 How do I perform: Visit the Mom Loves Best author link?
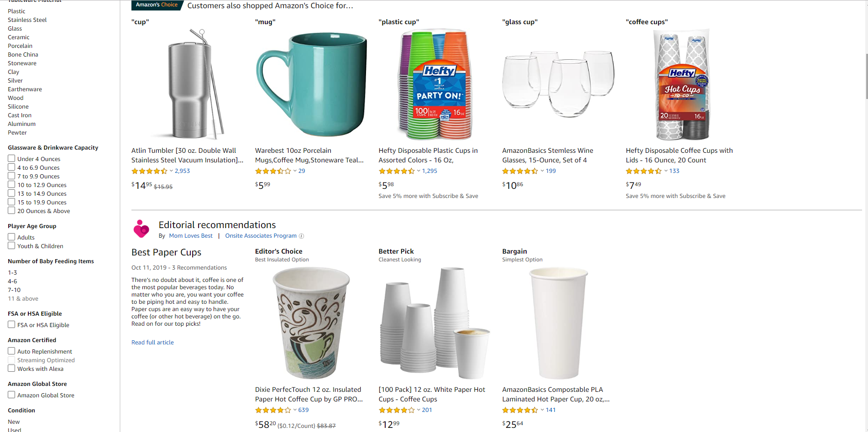191,236
